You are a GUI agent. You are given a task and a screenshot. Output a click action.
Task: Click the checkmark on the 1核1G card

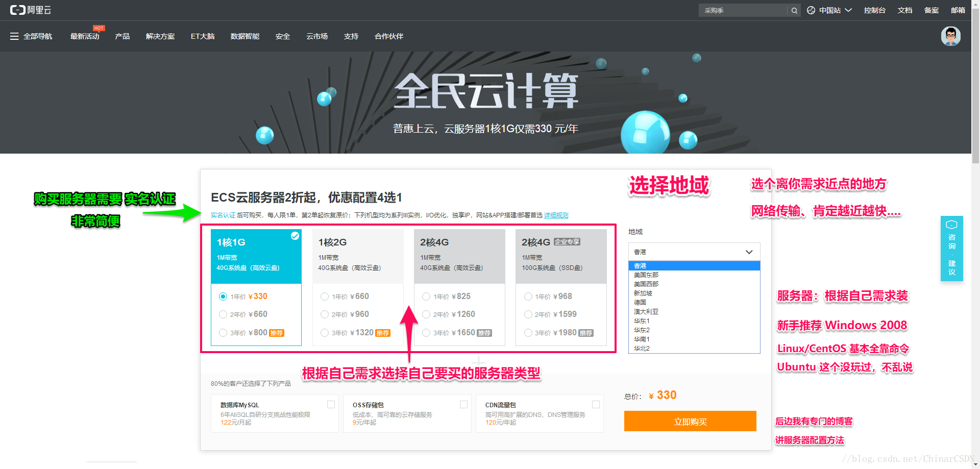[295, 236]
